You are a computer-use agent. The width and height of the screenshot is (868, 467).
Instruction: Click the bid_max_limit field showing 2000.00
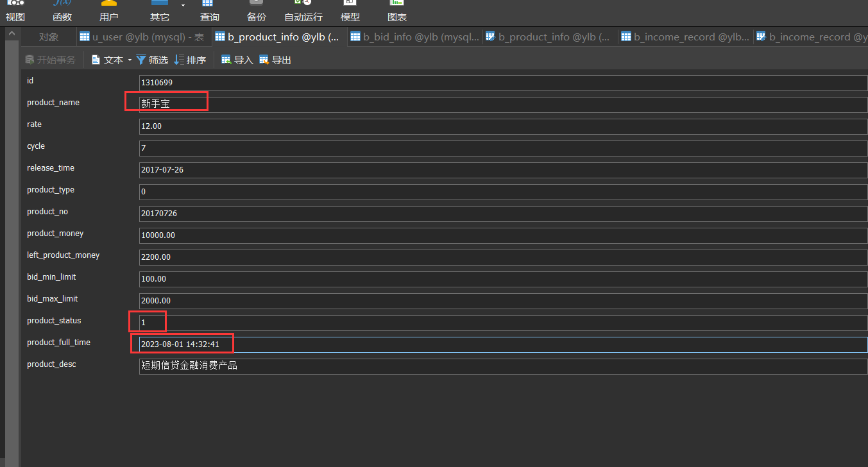coord(503,301)
